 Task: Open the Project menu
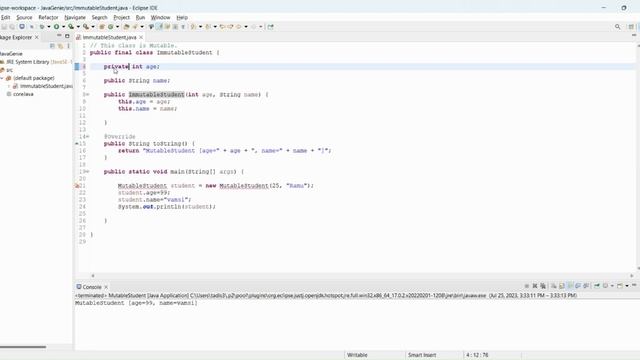121,18
